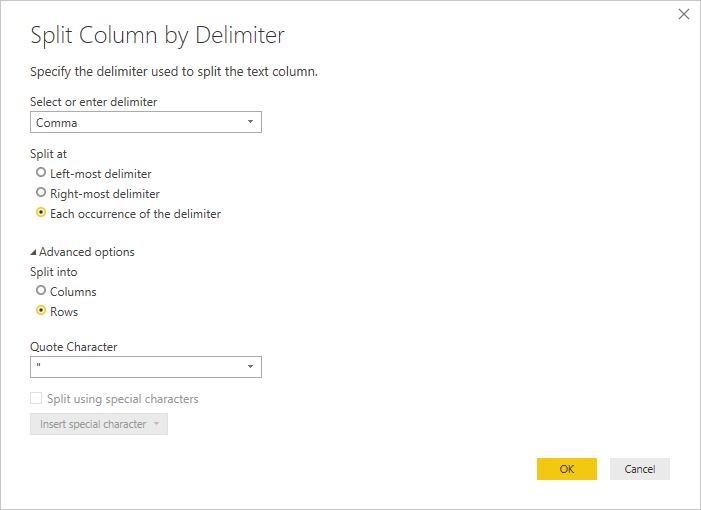Confirm with the OK button
The height and width of the screenshot is (510, 701).
567,469
